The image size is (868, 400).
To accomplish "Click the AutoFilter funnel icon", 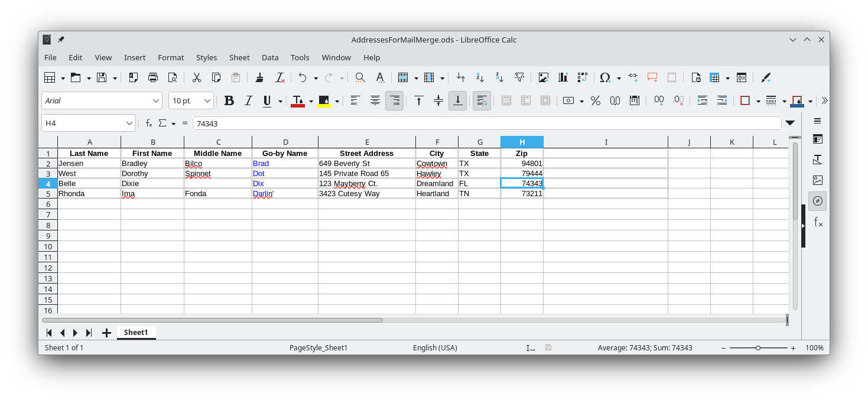I will click(x=519, y=77).
